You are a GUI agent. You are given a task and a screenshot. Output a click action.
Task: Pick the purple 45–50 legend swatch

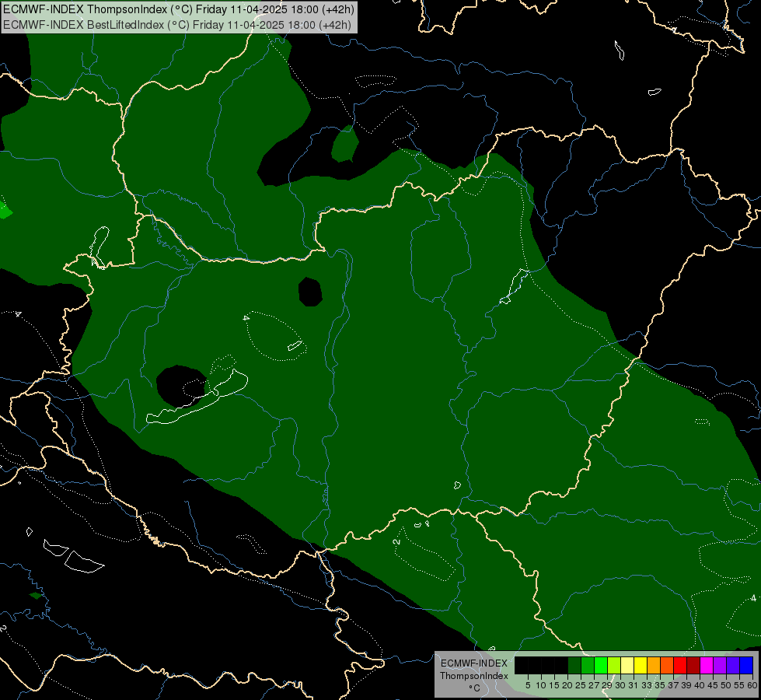coord(720,665)
